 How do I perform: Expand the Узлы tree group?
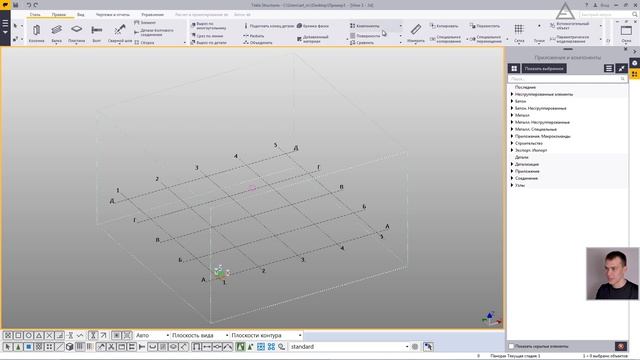pos(512,185)
